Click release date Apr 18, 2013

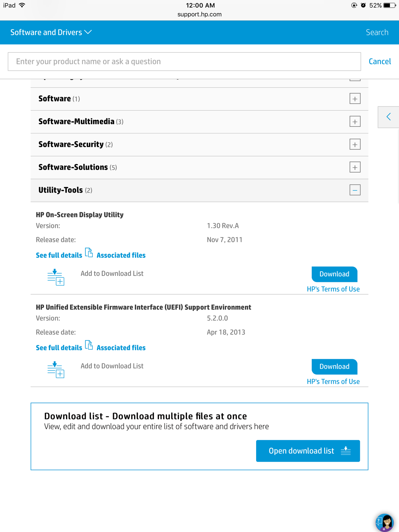(x=226, y=332)
